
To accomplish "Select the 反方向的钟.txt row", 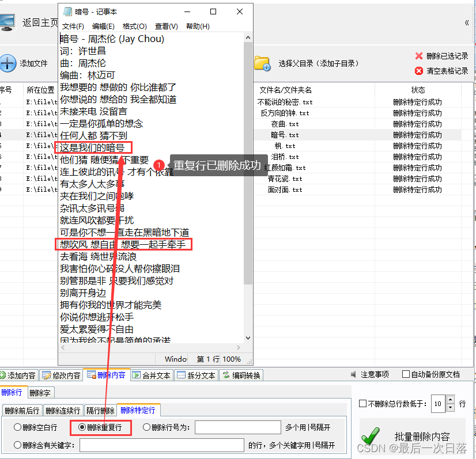I will pyautogui.click(x=285, y=113).
